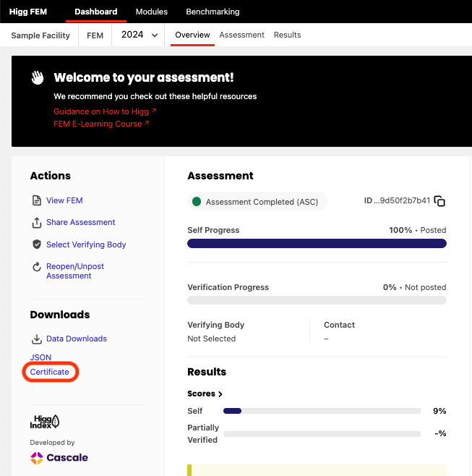472x476 pixels.
Task: Click the '0% · Not posted' status text
Action: point(414,287)
